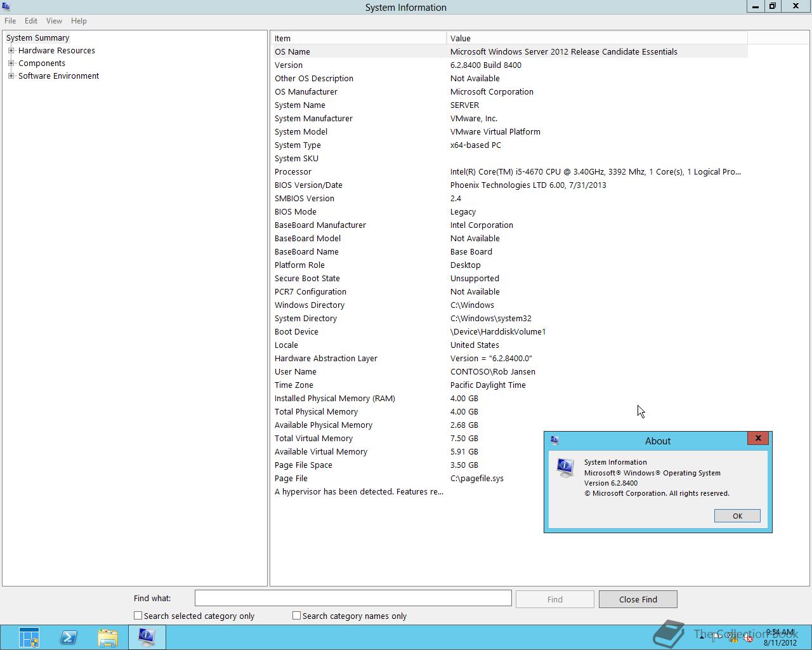Click the Find button
Image resolution: width=812 pixels, height=650 pixels.
[555, 599]
